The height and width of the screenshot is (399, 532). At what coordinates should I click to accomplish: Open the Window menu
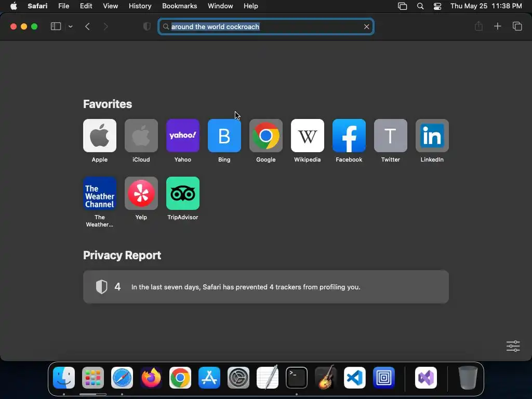pyautogui.click(x=220, y=6)
